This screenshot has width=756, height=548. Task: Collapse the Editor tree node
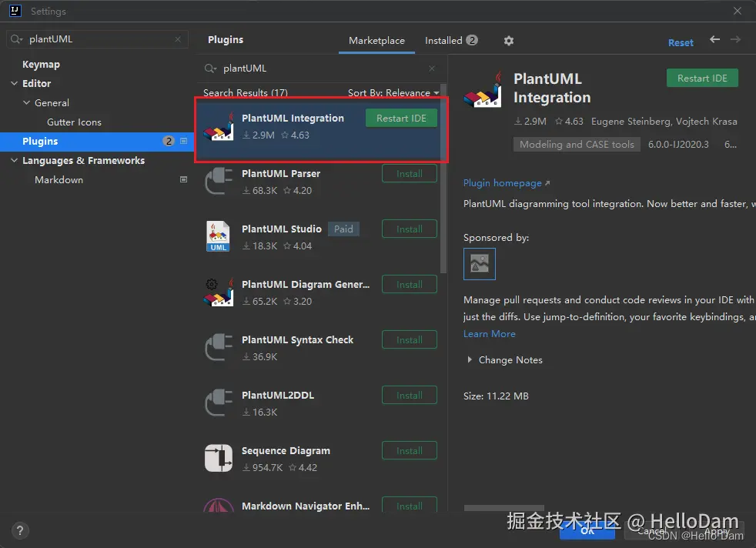pos(14,83)
